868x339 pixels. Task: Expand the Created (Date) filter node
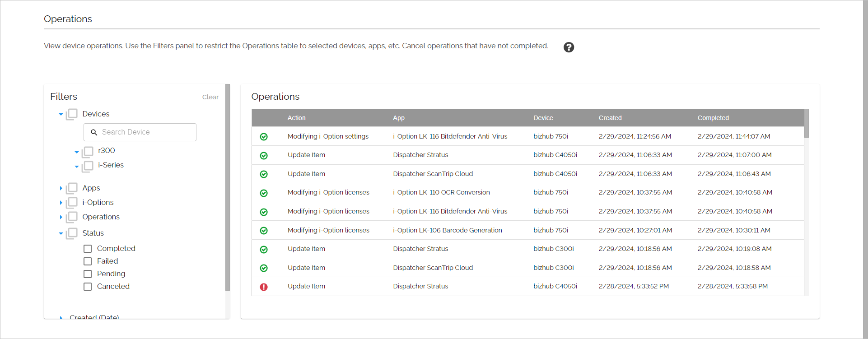click(61, 318)
